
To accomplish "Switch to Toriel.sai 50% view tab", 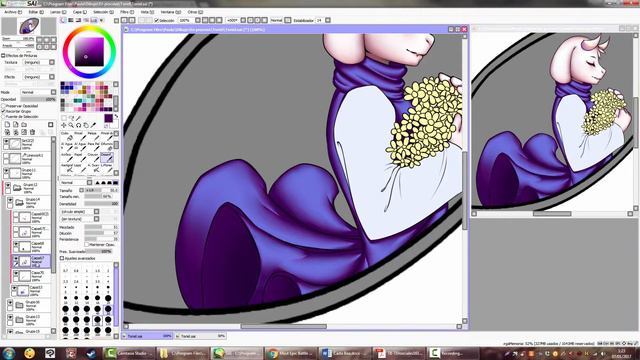I will (200, 336).
